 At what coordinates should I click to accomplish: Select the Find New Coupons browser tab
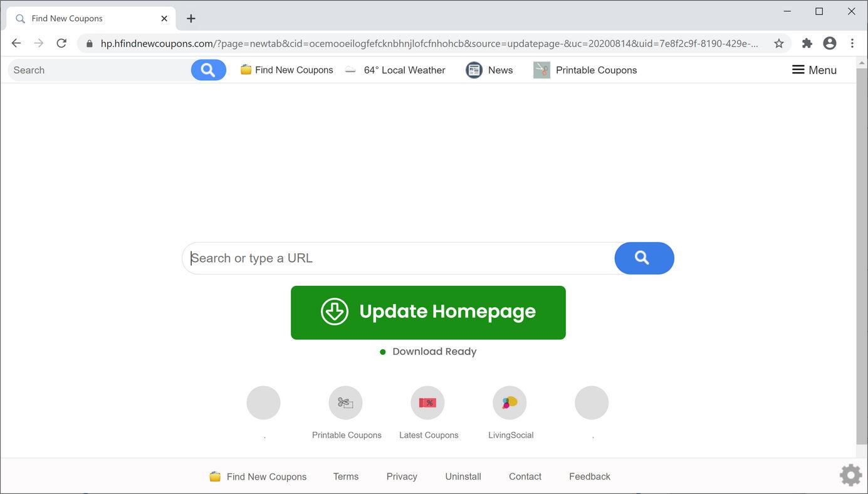coord(92,19)
